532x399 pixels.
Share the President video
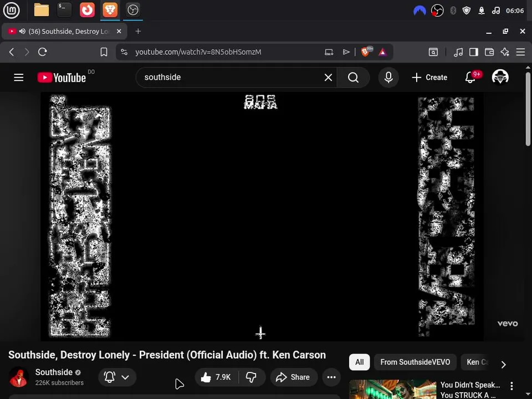[294, 377]
